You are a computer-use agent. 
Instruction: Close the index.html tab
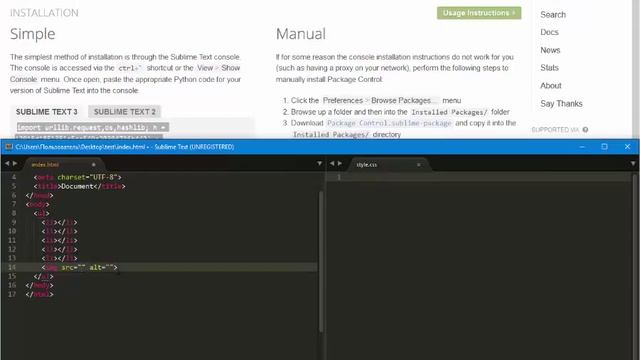[x=93, y=164]
